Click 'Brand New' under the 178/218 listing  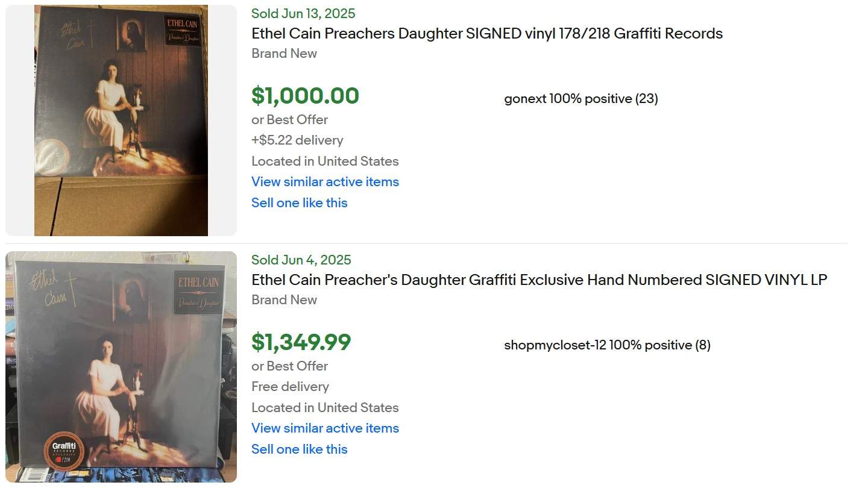pos(284,54)
